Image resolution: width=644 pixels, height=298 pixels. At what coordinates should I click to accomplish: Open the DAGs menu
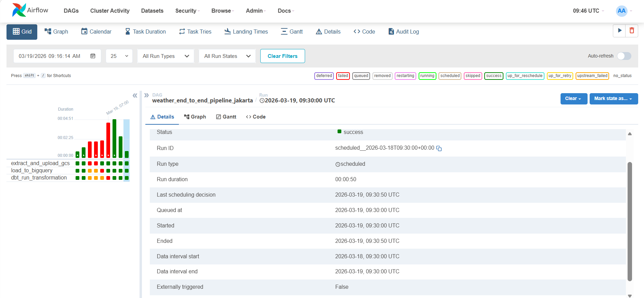tap(71, 11)
